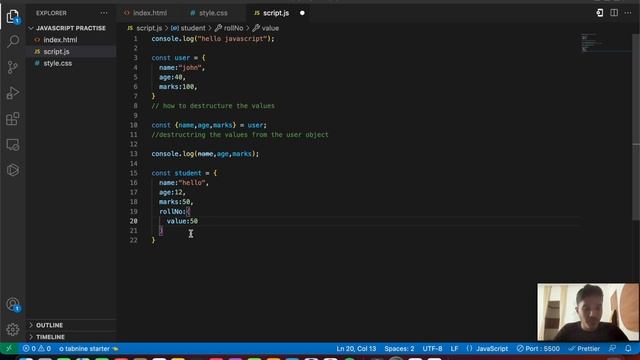Open the Tabnine sidebar icon
Viewport: 640px width, 360px height.
tap(13, 170)
